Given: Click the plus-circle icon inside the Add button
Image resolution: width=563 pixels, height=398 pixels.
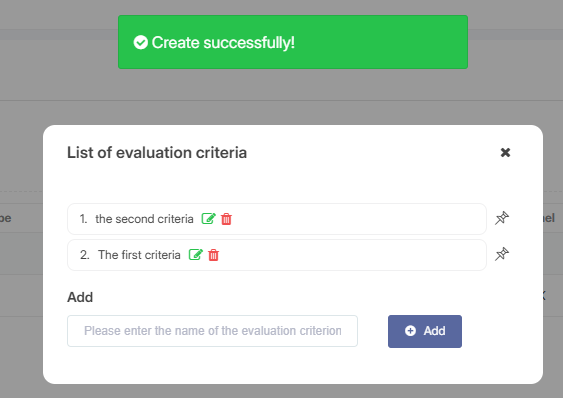Looking at the screenshot, I should (410, 331).
